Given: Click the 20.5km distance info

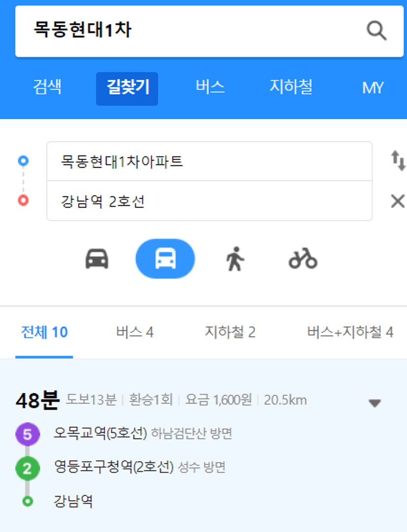Looking at the screenshot, I should coord(285,400).
